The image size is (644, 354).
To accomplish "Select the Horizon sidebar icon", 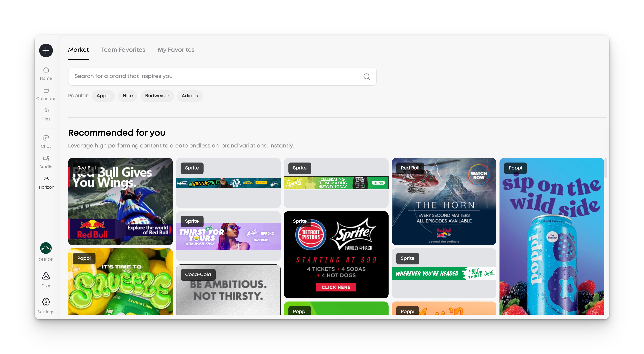I will 46,182.
